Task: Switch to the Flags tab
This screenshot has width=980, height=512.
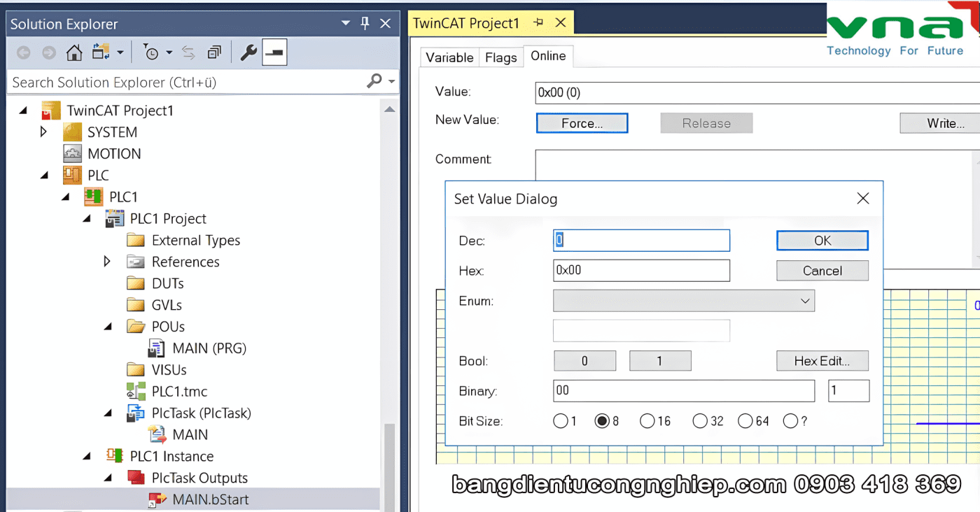Action: click(501, 57)
